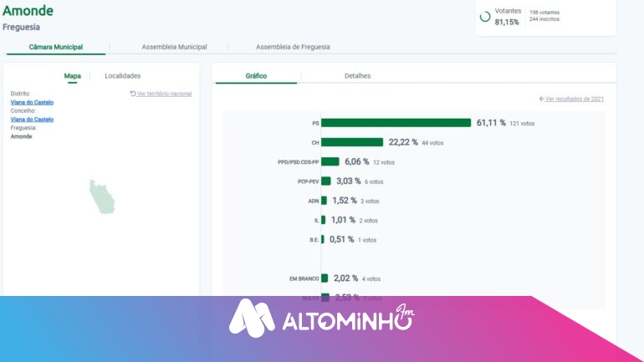This screenshot has width=644, height=362.
Task: Click the 1,01 % value
Action: (x=344, y=220)
